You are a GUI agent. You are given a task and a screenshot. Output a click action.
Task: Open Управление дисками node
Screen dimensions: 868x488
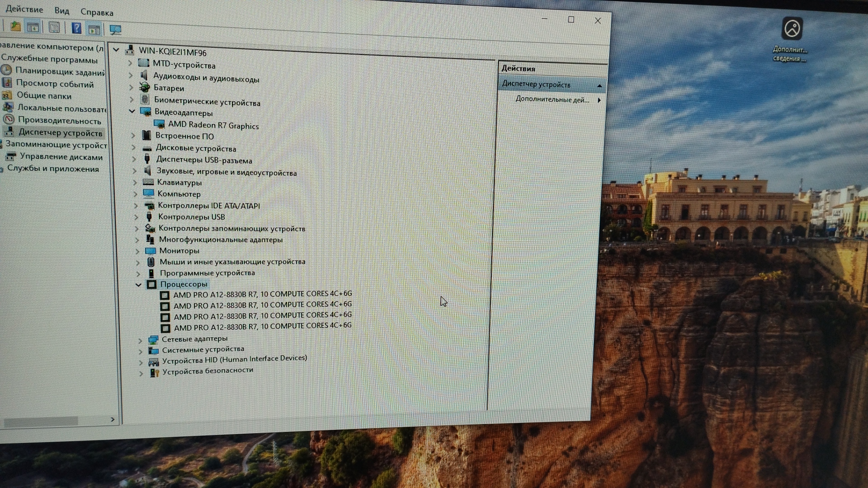[x=61, y=157]
